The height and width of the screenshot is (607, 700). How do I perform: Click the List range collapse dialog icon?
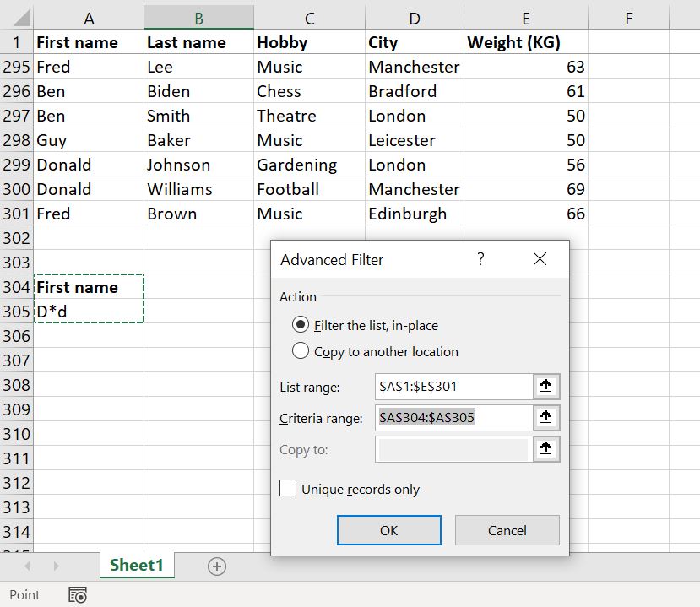click(545, 387)
